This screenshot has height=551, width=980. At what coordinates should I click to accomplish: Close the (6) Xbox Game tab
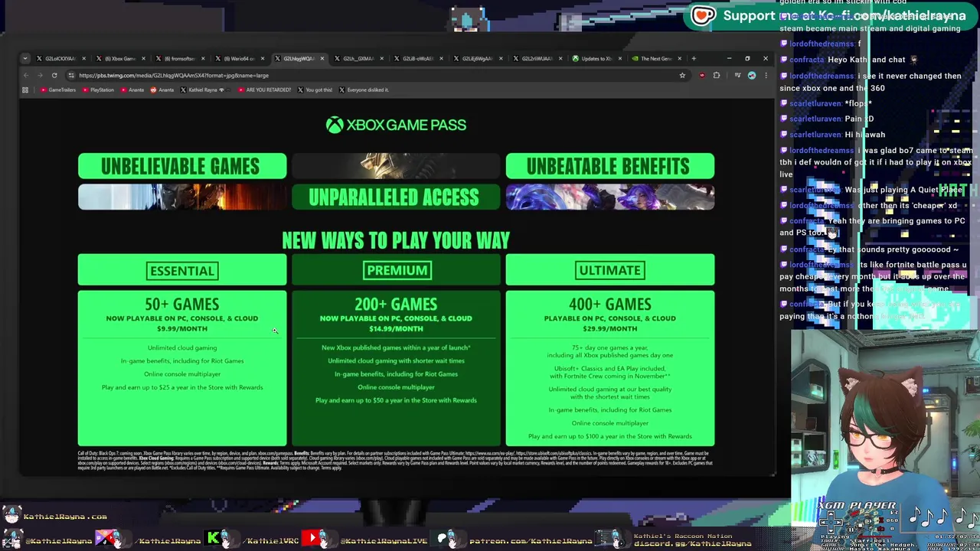(143, 58)
